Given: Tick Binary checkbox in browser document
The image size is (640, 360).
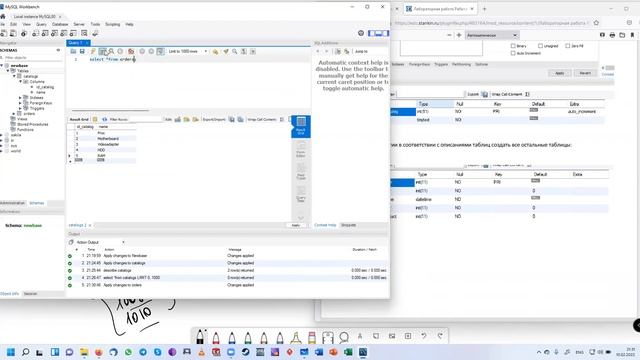Looking at the screenshot, I should coord(513,46).
